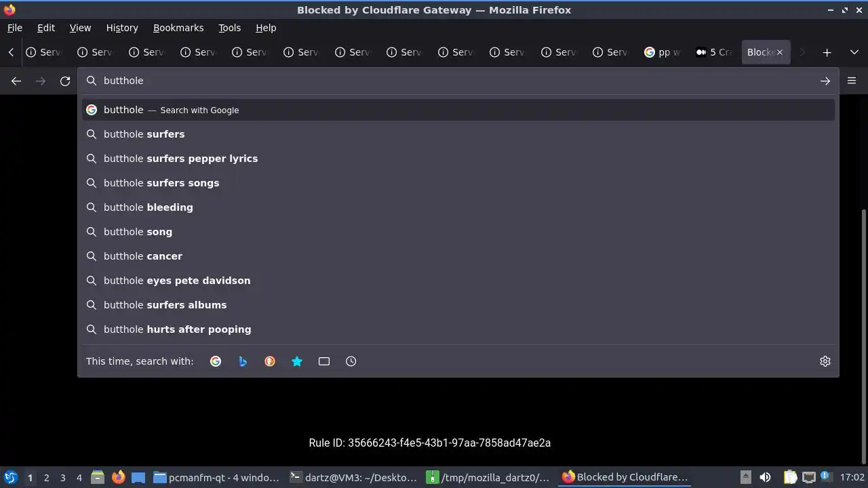Choose the 'surfers albums' suggestion
Screen dimensions: 868x488
click(x=458, y=305)
